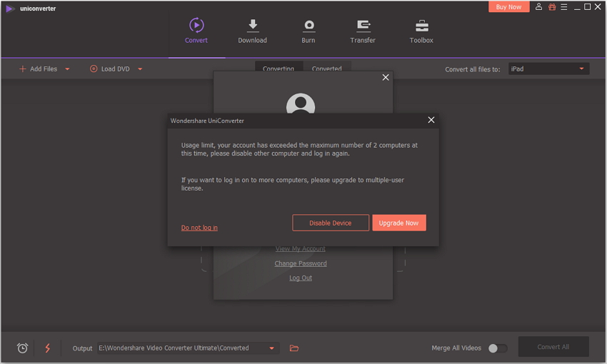Click the Merge All Videos label
Viewport: 607px width, 364px height.
pyautogui.click(x=456, y=348)
